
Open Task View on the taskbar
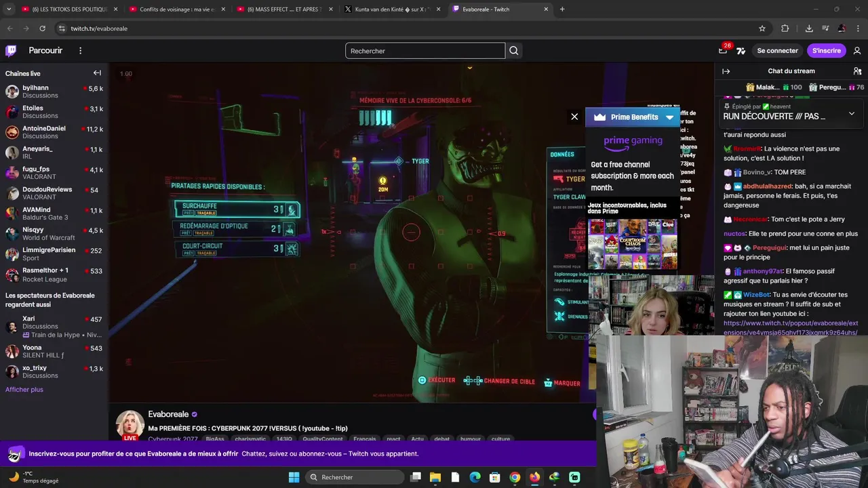click(416, 477)
